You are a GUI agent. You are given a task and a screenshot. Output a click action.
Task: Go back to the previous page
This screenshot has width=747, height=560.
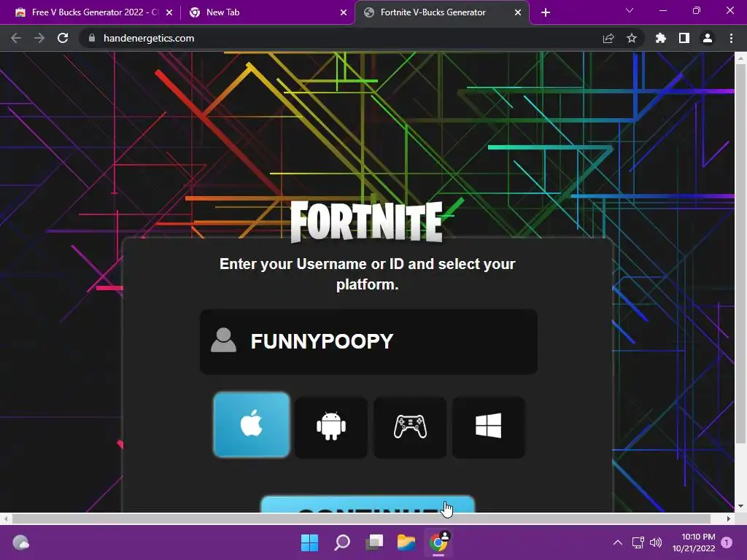point(16,38)
